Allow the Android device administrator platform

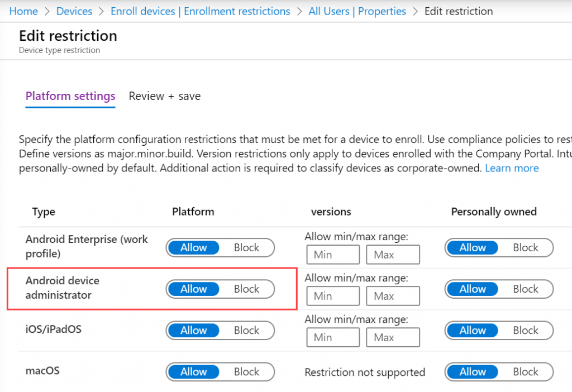pos(193,289)
